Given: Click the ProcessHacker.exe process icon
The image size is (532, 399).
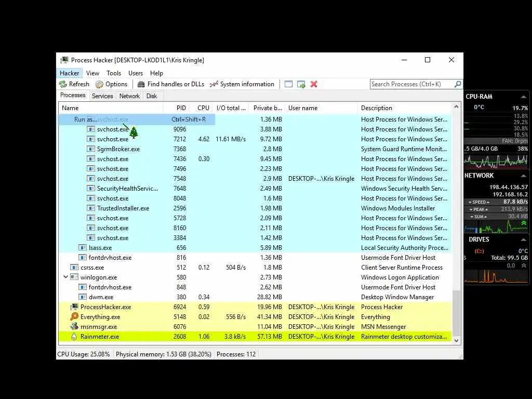Looking at the screenshot, I should coord(74,307).
